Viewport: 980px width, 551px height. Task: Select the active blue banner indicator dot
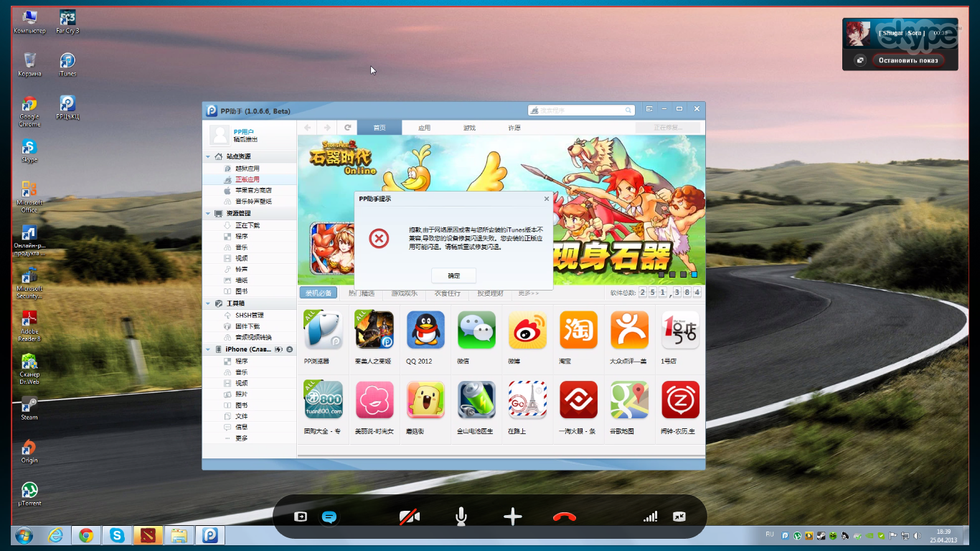tap(694, 274)
